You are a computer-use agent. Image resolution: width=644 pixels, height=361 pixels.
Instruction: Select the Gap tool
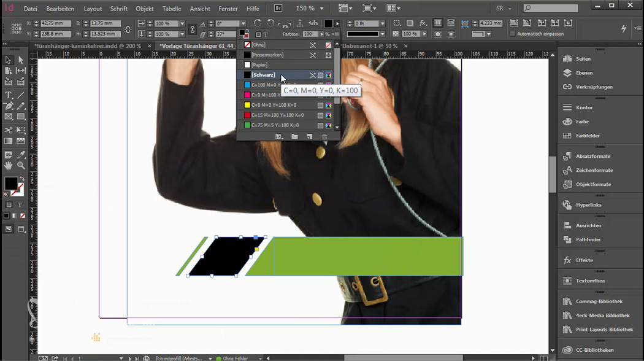pyautogui.click(x=20, y=71)
